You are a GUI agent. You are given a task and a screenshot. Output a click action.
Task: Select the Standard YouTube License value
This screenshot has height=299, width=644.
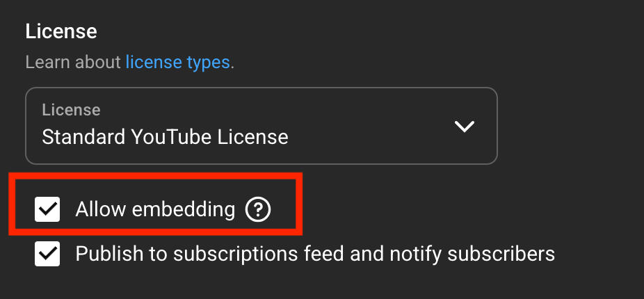[165, 136]
